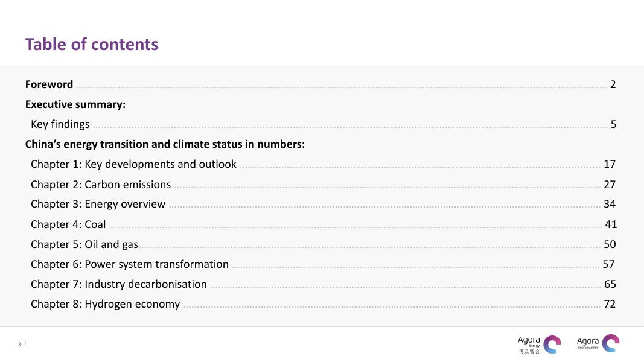Screen dimensions: 644x362
Task: Navigate to Chapter 5: Oil and gas
Action: pyautogui.click(x=84, y=244)
